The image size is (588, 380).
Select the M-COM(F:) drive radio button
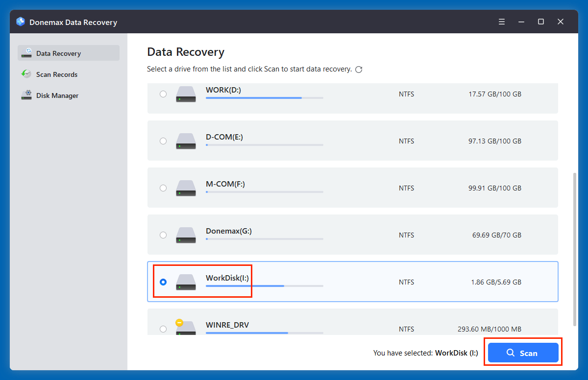163,188
